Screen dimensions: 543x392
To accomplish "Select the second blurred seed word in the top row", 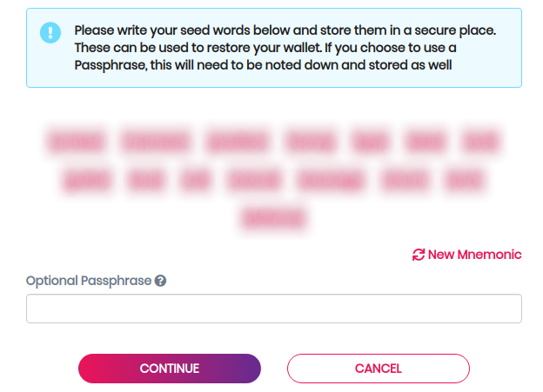I will [156, 141].
